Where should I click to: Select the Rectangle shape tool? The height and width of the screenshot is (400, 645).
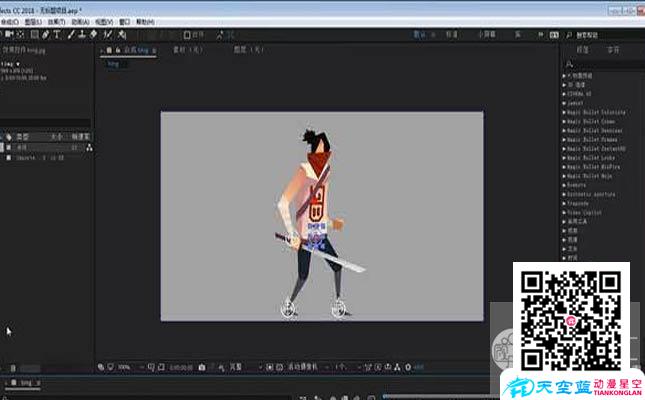coord(35,35)
